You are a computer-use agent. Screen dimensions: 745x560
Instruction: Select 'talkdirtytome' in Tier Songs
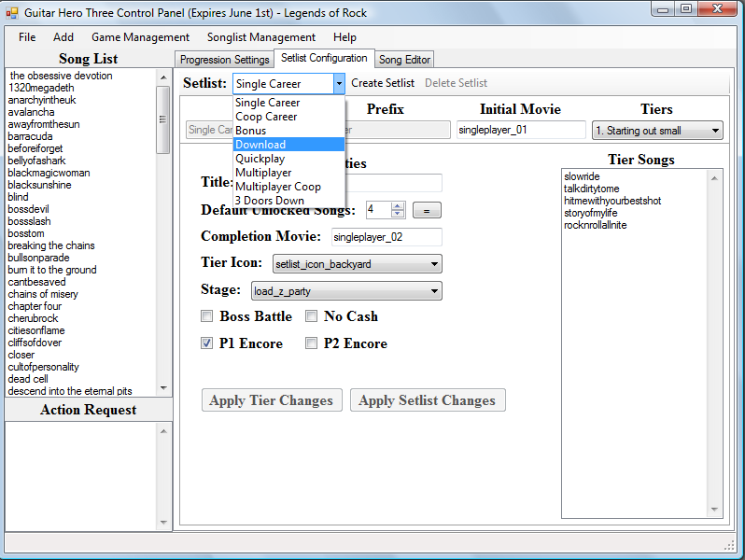tap(592, 189)
